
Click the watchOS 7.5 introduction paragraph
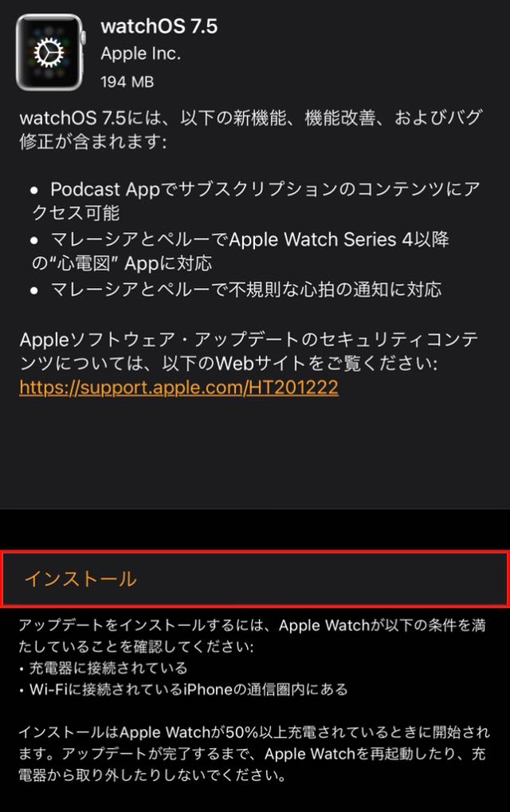coord(251,129)
